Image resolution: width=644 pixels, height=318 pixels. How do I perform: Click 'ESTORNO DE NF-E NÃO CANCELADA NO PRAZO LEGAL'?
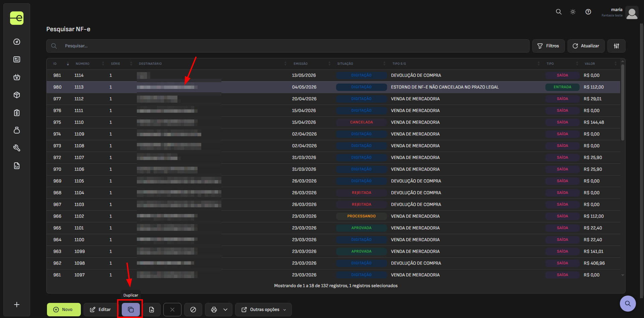coord(445,87)
